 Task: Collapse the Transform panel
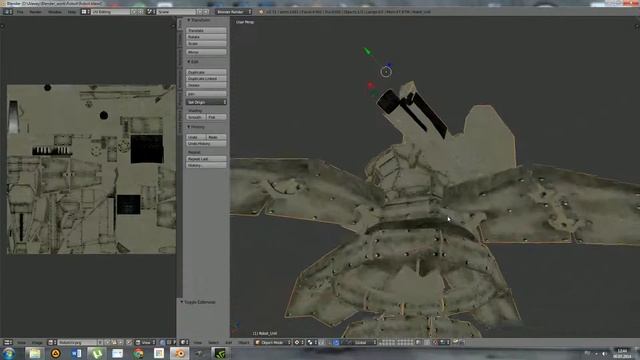tap(198, 20)
